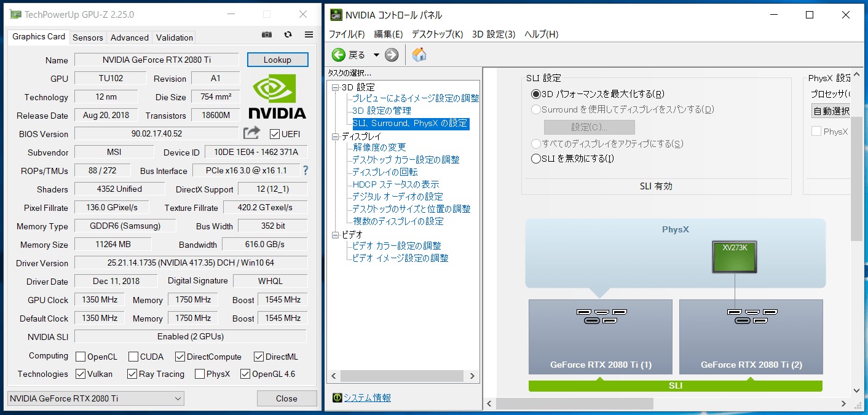Click the GPU-Z Close button
This screenshot has width=868, height=415.
pyautogui.click(x=286, y=398)
